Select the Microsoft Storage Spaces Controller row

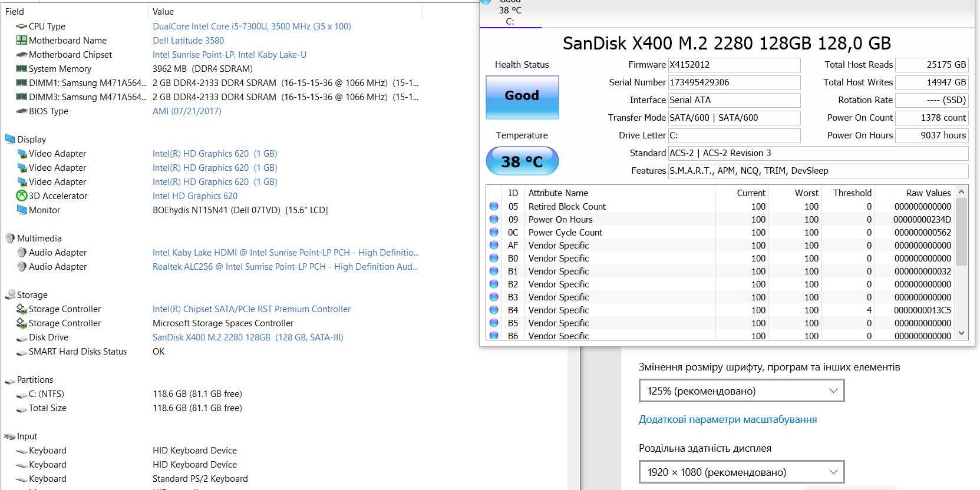pos(223,323)
